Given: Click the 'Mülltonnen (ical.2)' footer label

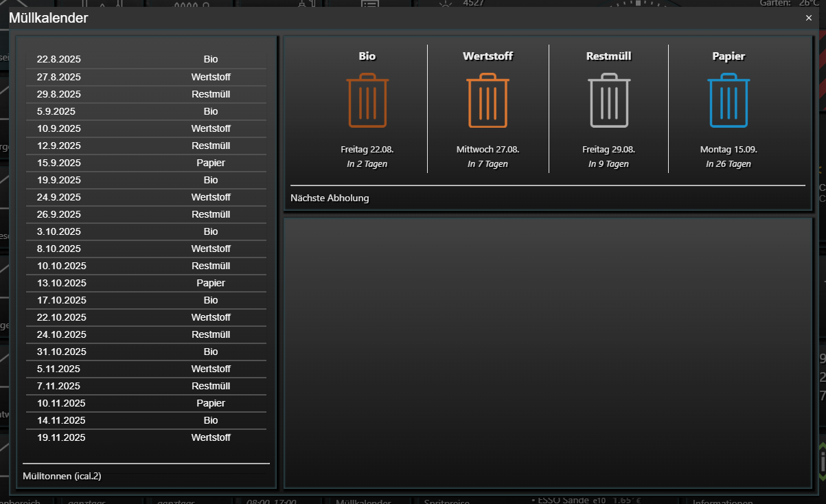Looking at the screenshot, I should point(62,476).
